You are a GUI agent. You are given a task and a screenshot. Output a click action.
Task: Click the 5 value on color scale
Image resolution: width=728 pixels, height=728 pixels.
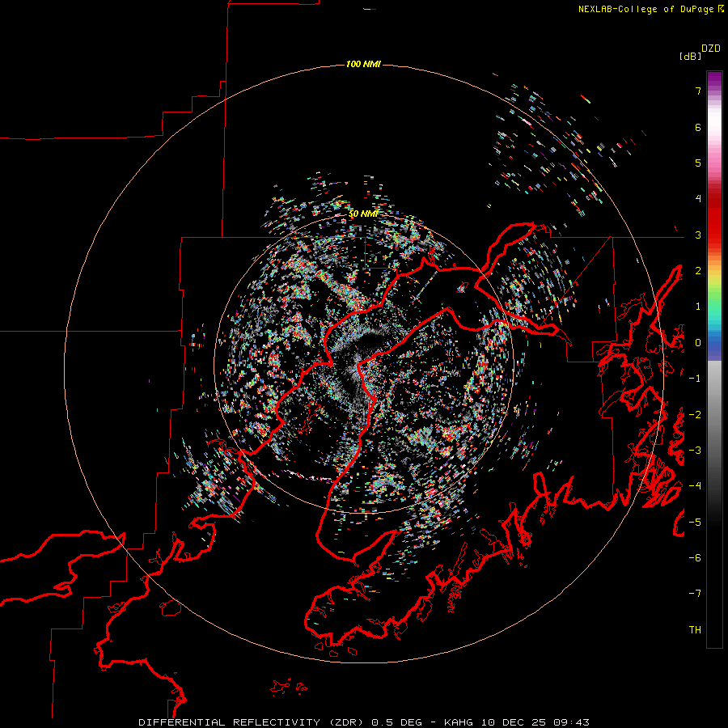click(x=698, y=163)
